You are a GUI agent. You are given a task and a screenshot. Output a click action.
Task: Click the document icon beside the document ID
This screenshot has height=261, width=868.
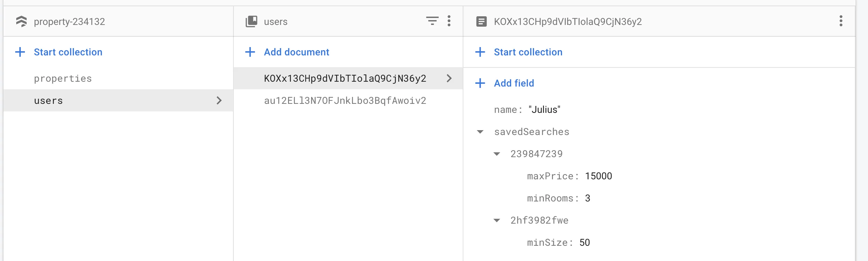pyautogui.click(x=481, y=21)
